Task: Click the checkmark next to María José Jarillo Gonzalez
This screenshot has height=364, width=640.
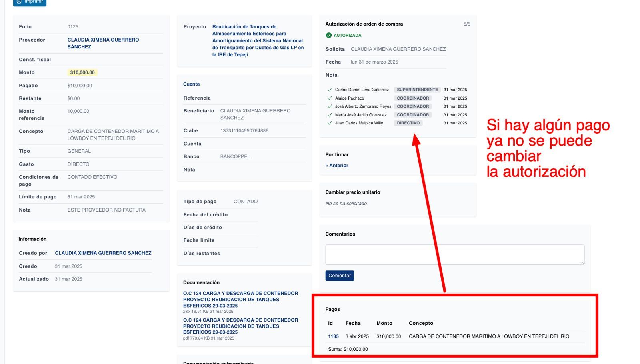Action: pyautogui.click(x=330, y=115)
